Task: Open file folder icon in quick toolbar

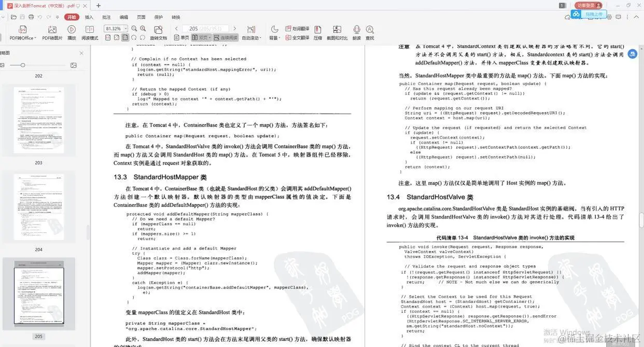Action: (15, 17)
